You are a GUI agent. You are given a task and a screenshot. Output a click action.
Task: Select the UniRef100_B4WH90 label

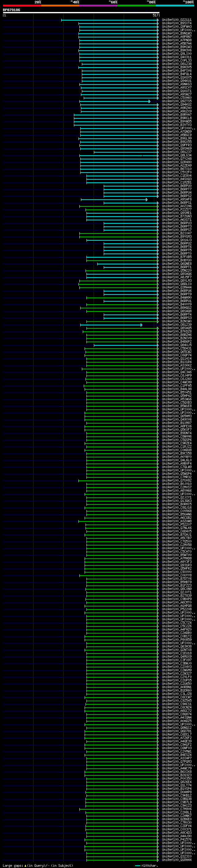pyautogui.click(x=176, y=297)
